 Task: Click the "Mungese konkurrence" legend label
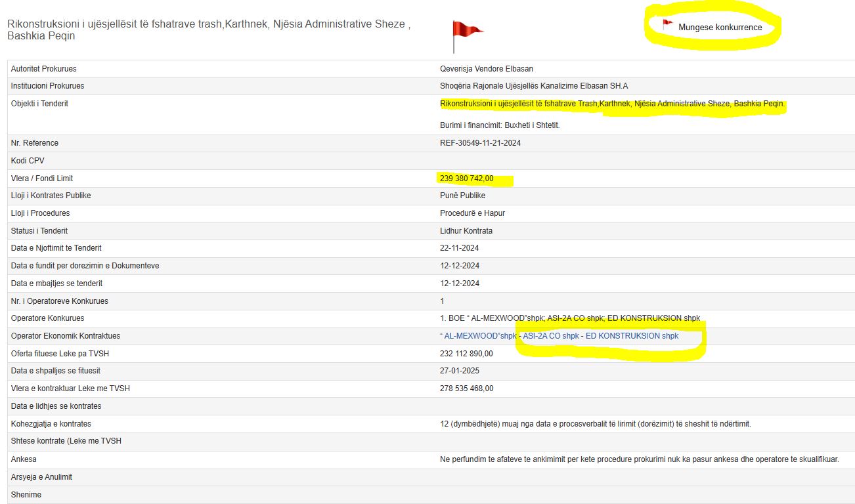point(720,28)
